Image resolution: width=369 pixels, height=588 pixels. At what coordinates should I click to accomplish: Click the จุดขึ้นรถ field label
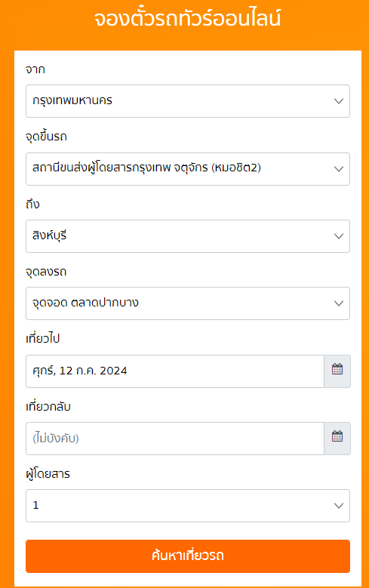pyautogui.click(x=46, y=137)
